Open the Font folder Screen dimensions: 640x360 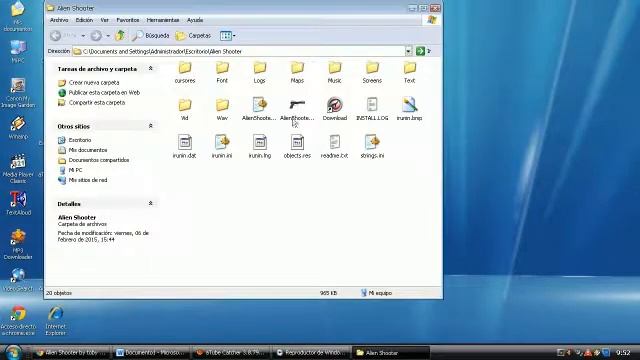click(x=222, y=72)
